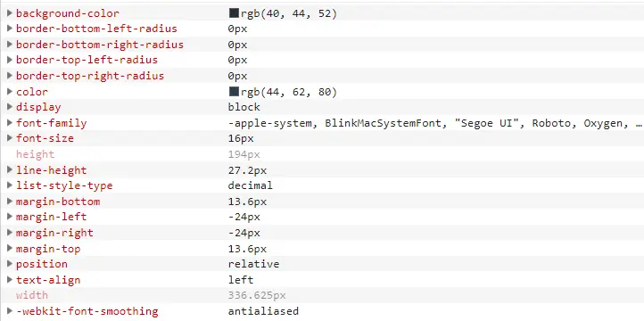Expand the color property triangle

pos(10,92)
